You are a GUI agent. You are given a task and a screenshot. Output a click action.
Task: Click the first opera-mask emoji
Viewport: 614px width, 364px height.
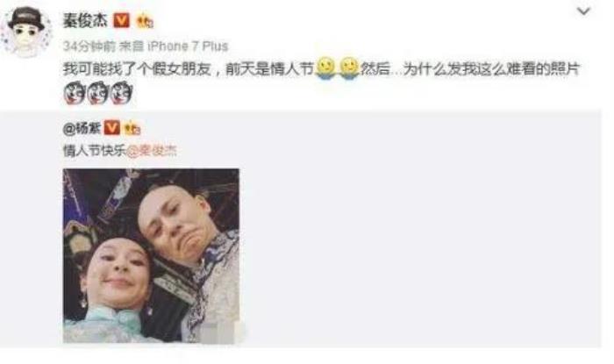[x=74, y=93]
